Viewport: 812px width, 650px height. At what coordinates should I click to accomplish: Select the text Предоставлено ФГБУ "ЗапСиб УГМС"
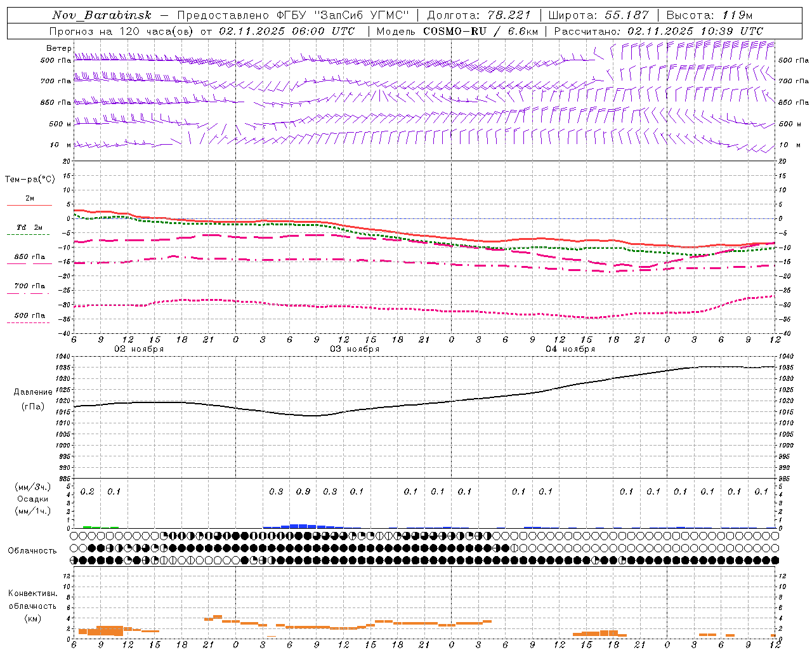pyautogui.click(x=293, y=15)
